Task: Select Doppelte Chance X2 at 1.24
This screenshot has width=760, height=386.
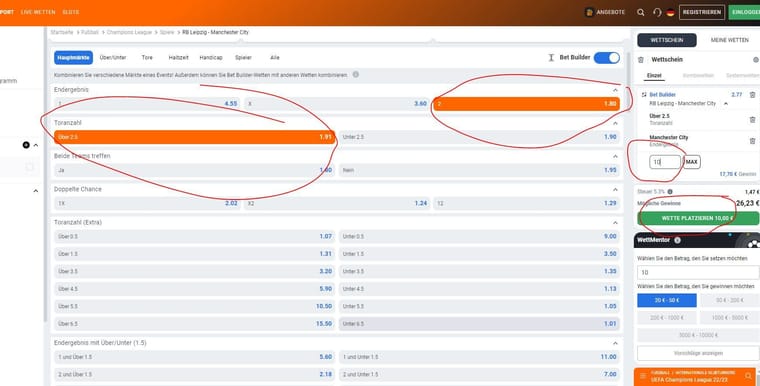Action: 337,203
